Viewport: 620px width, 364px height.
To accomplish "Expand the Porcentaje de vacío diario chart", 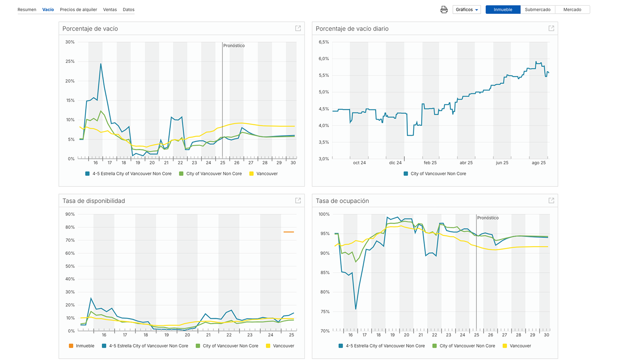I will 551,28.
